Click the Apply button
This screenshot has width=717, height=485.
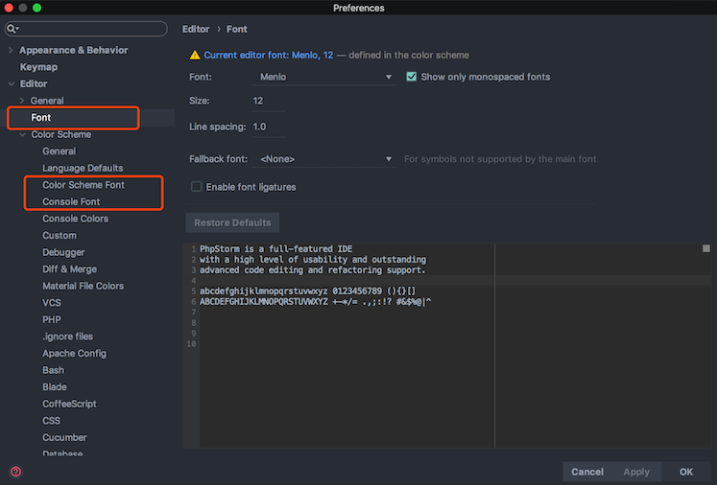coord(636,472)
